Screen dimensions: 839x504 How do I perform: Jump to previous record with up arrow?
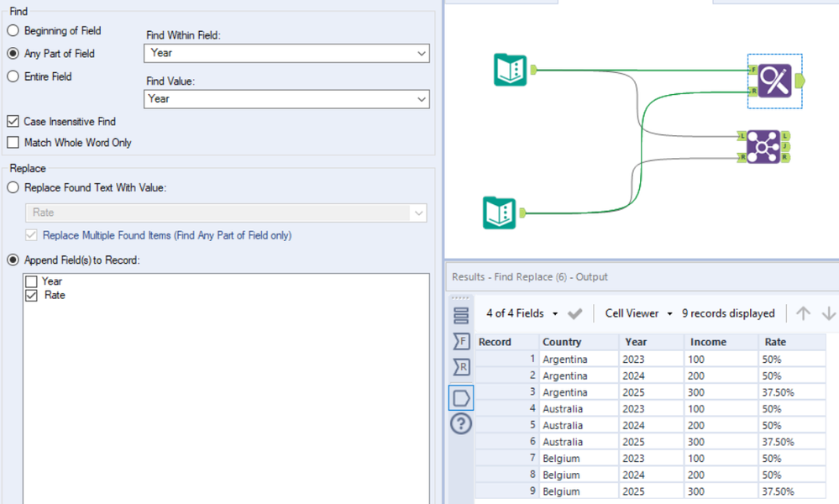[803, 313]
